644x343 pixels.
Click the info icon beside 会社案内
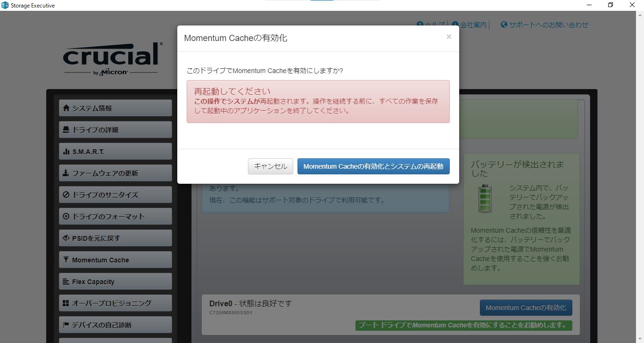(x=455, y=24)
